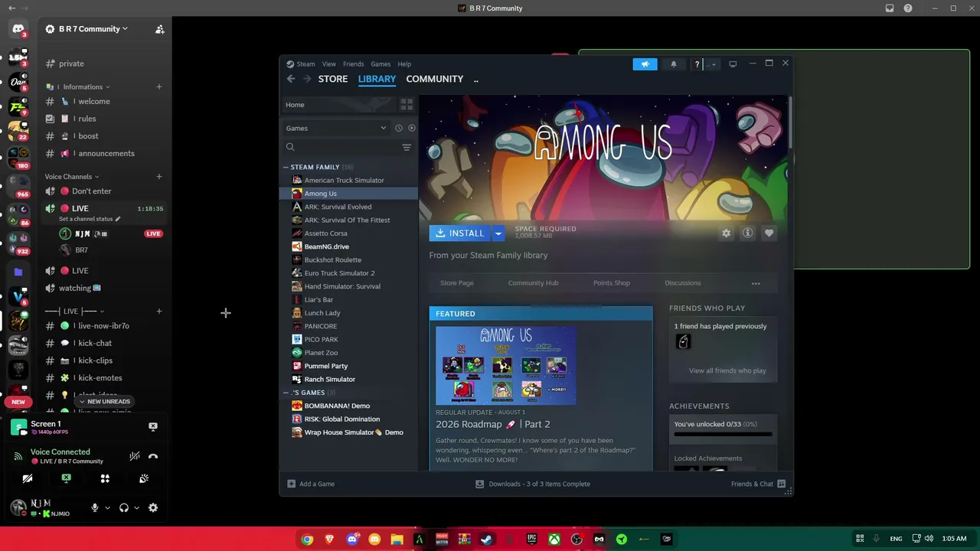Image resolution: width=980 pixels, height=551 pixels.
Task: Filter library to ready-to-play games
Action: click(412, 128)
